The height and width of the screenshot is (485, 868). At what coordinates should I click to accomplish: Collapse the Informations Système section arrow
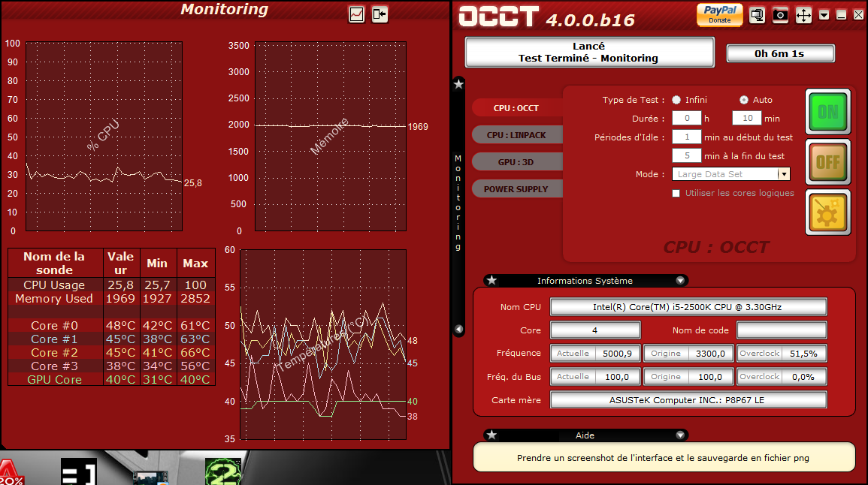(680, 281)
